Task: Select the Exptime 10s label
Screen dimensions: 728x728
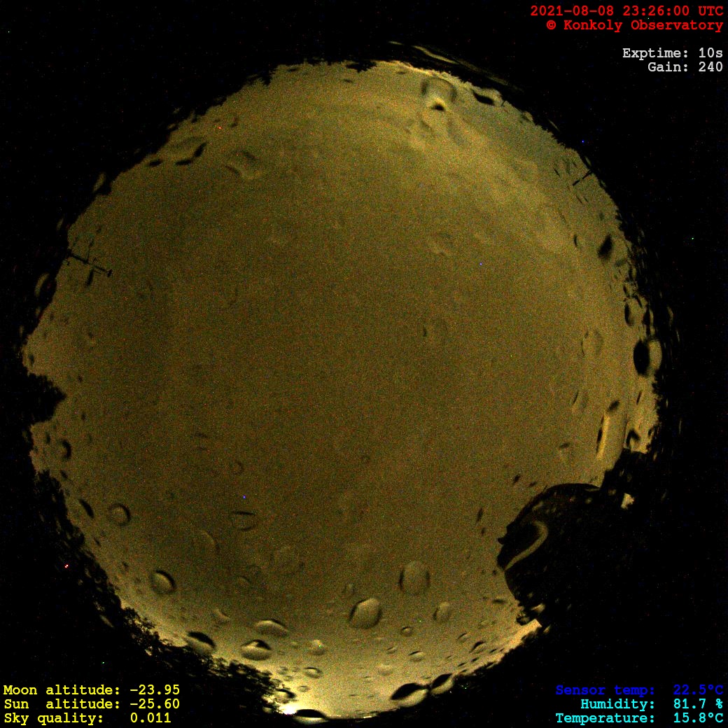Action: coord(672,53)
